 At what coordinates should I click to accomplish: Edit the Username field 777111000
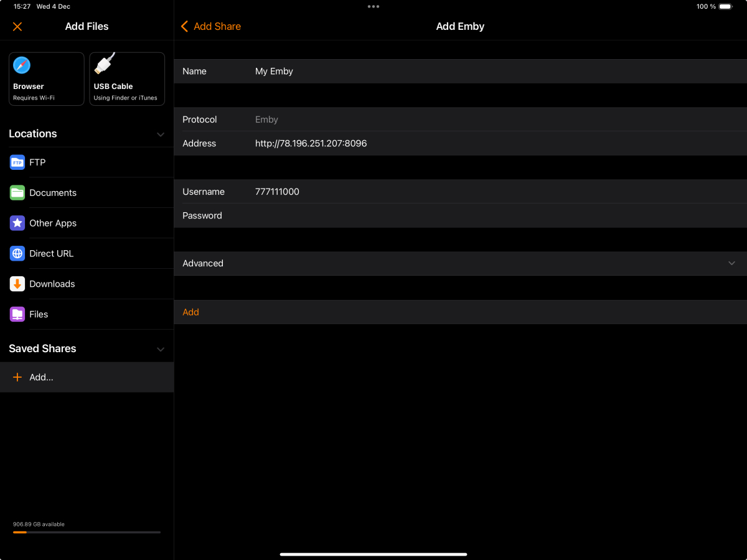coord(461,192)
